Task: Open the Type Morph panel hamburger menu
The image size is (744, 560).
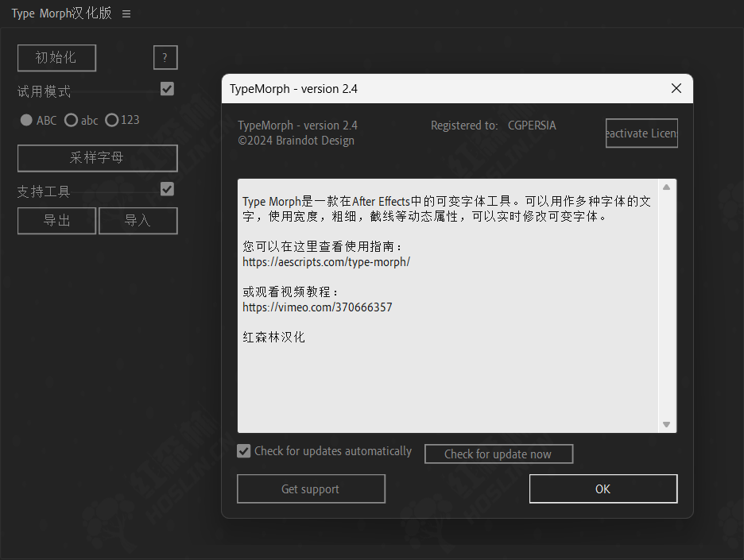Action: pyautogui.click(x=126, y=14)
